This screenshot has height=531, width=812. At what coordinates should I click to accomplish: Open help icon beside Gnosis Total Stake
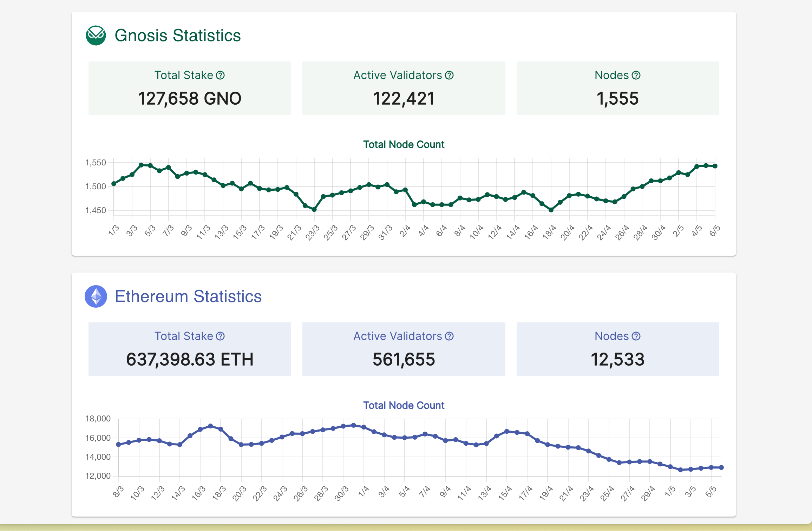(x=220, y=75)
